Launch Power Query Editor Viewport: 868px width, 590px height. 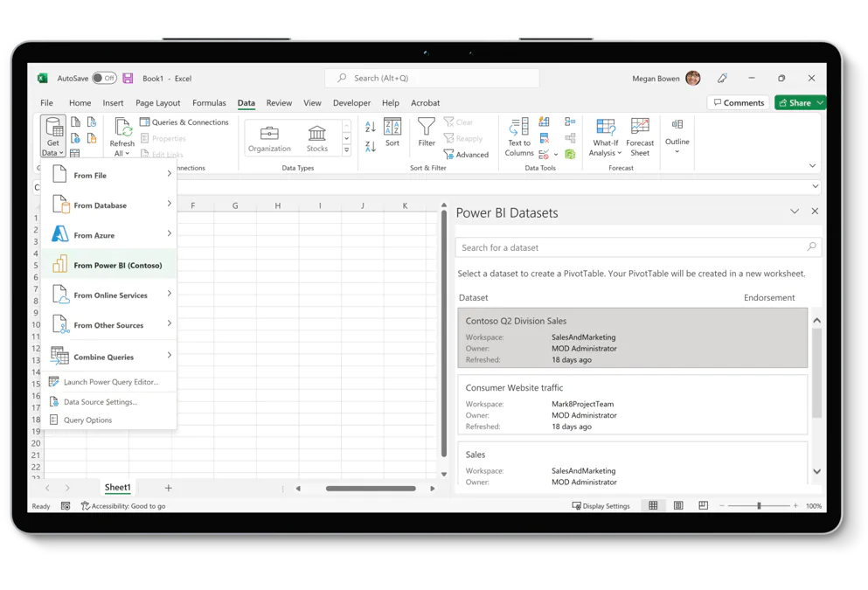tap(110, 381)
